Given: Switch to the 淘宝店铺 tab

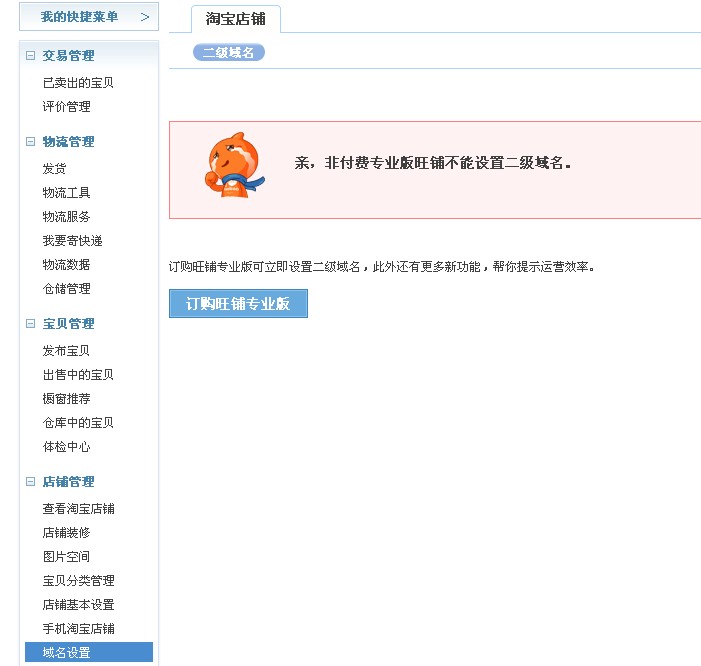Looking at the screenshot, I should (236, 19).
